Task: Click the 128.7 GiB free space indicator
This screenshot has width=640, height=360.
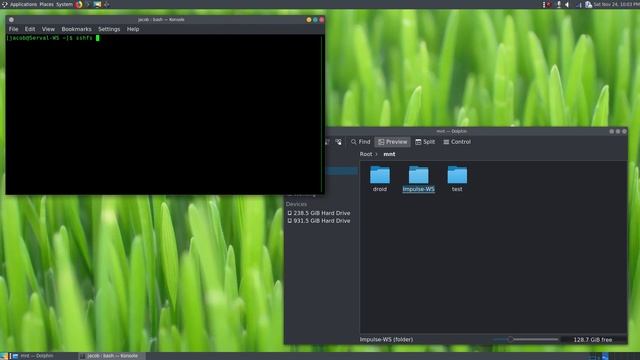Action: point(593,339)
